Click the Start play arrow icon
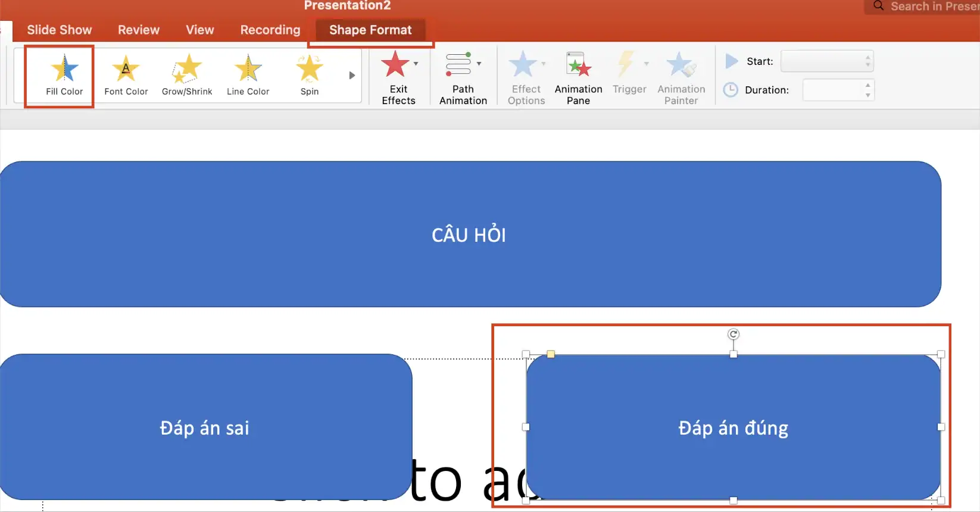Viewport: 980px width, 512px height. click(x=732, y=61)
